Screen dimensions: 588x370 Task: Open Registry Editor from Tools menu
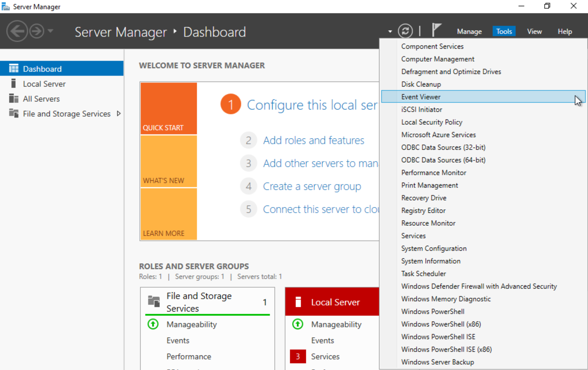483,210
